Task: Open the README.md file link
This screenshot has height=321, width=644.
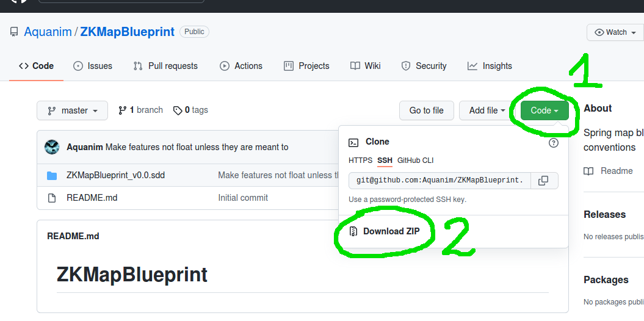Action: tap(92, 198)
